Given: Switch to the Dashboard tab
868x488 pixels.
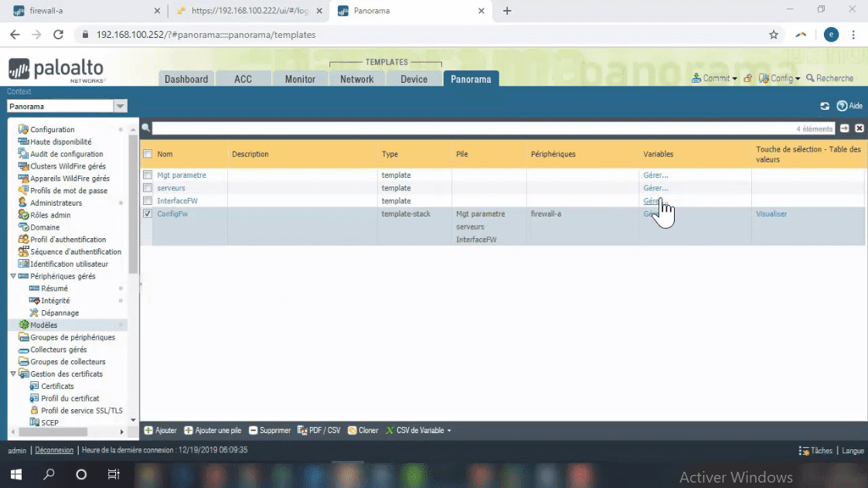Looking at the screenshot, I should coord(186,79).
